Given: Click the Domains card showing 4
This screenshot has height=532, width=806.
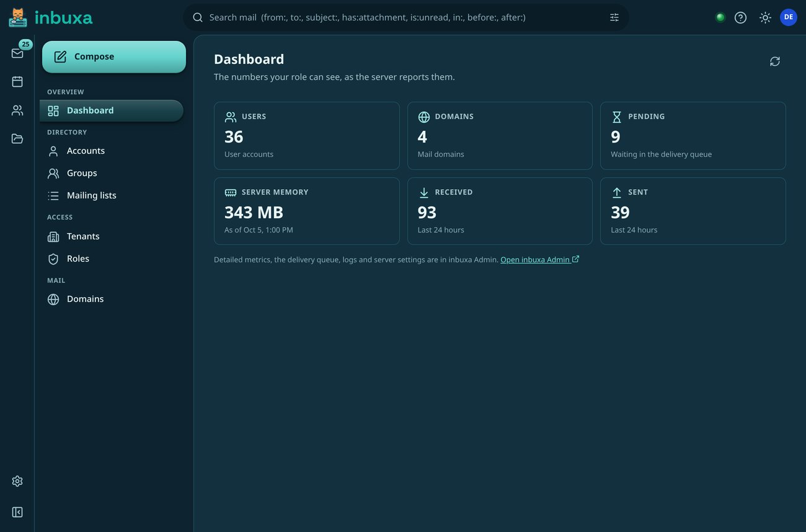Looking at the screenshot, I should point(500,136).
